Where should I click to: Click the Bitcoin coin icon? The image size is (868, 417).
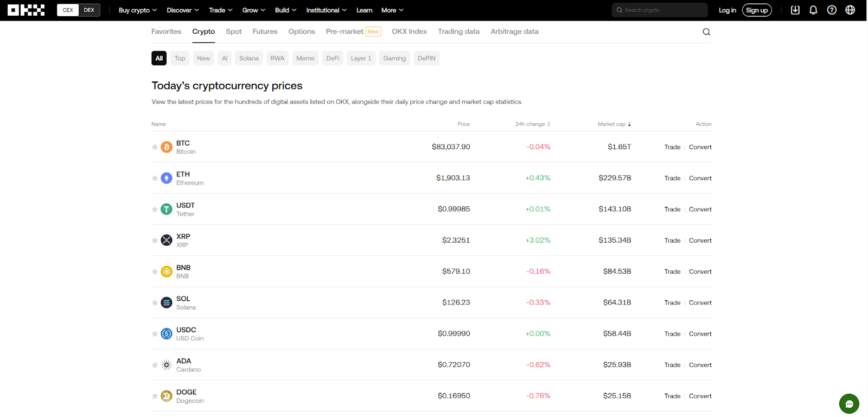167,147
